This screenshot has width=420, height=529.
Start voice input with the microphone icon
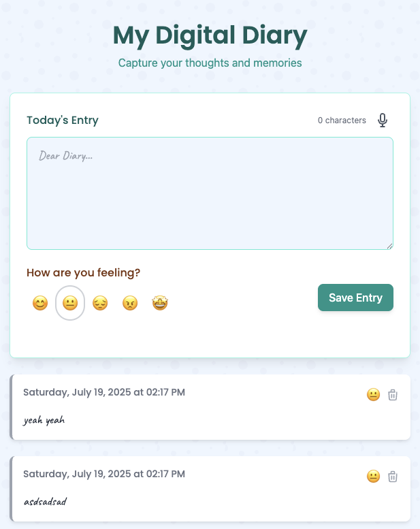[x=383, y=121]
